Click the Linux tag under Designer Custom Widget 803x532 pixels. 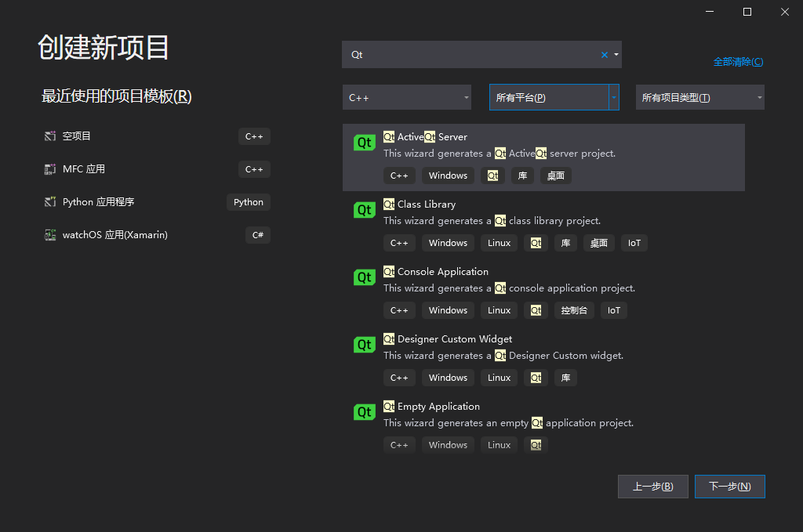coord(499,378)
